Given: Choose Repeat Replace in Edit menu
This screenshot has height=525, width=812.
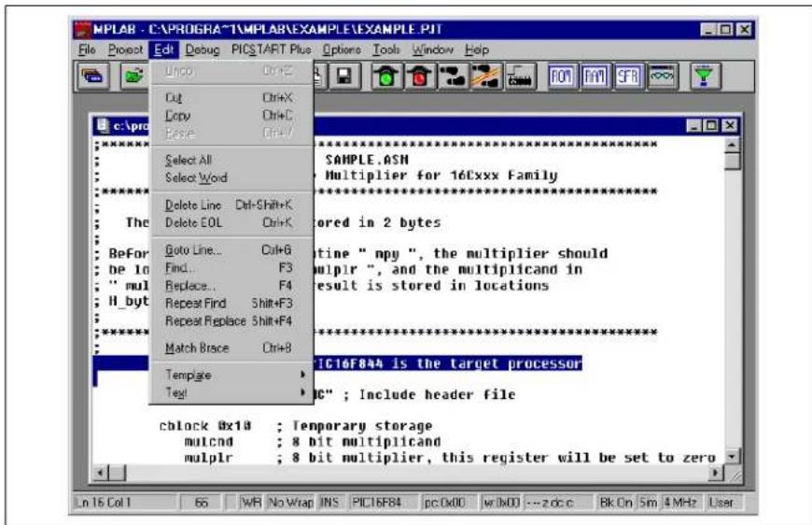Looking at the screenshot, I should [231, 320].
